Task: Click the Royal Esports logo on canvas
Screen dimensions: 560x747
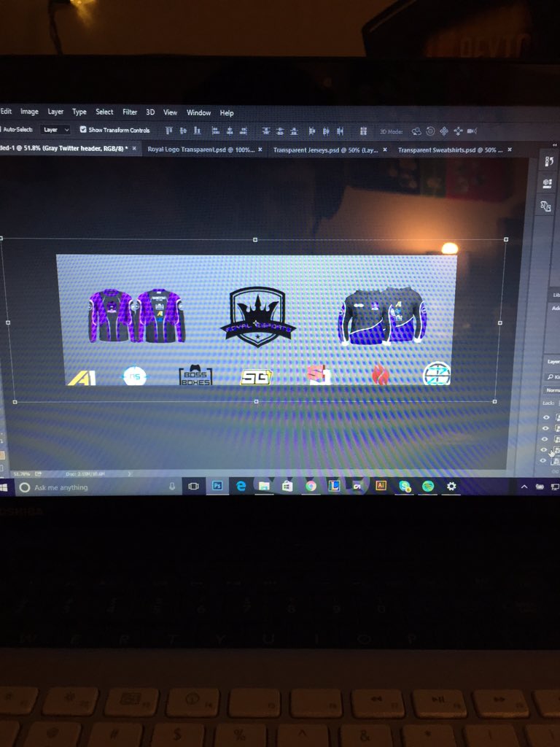Action: 257,316
